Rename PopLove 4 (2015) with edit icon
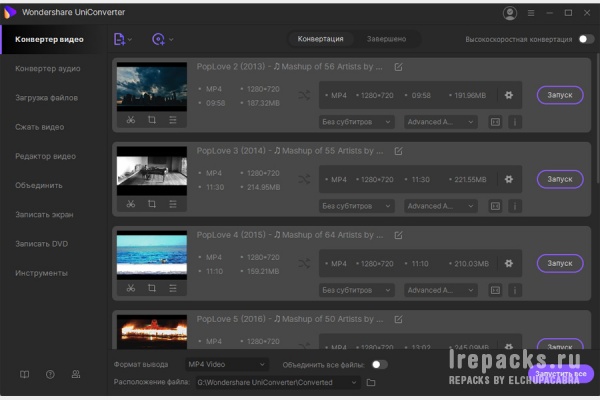This screenshot has height=400, width=600. [x=398, y=235]
